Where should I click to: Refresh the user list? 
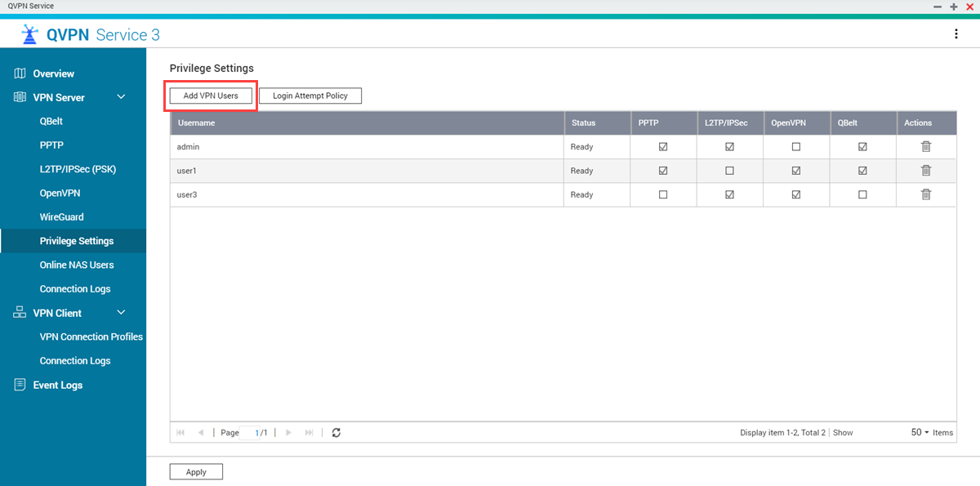coord(336,432)
